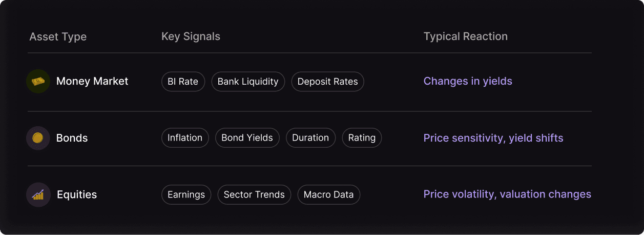
Task: Open the Changes in yields link
Action: tap(468, 81)
